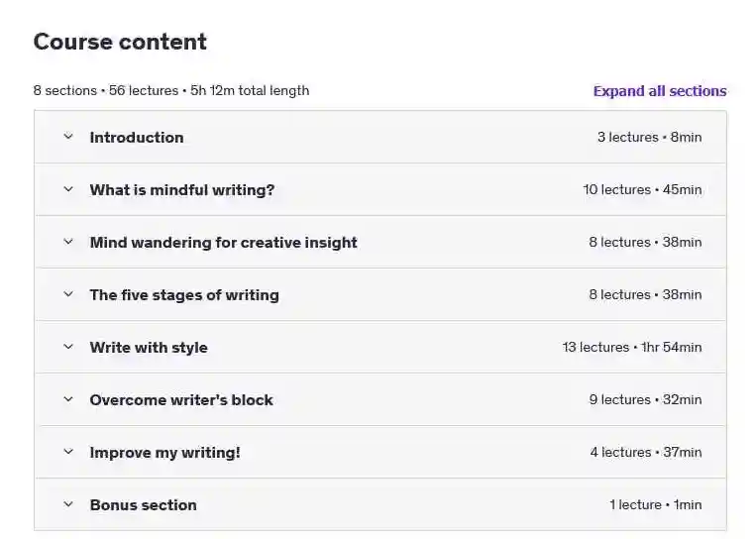The width and height of the screenshot is (756, 539).
Task: Toggle the Write with style chevron arrow
Action: [68, 347]
